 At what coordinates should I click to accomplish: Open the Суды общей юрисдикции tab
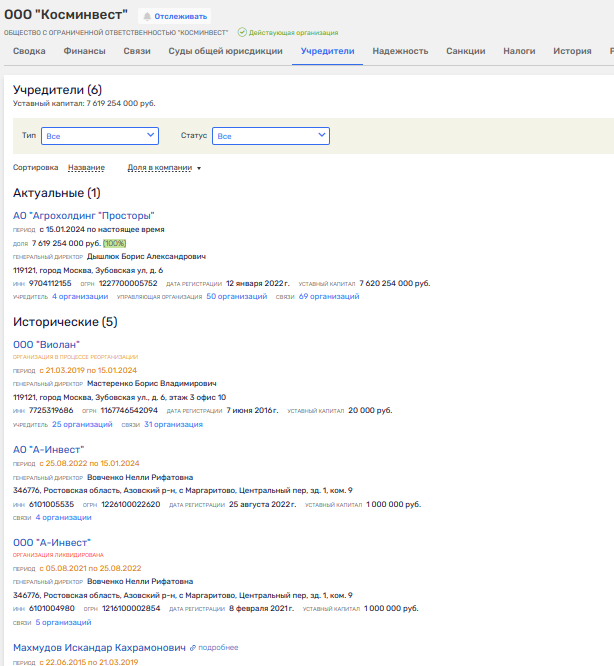tap(225, 51)
